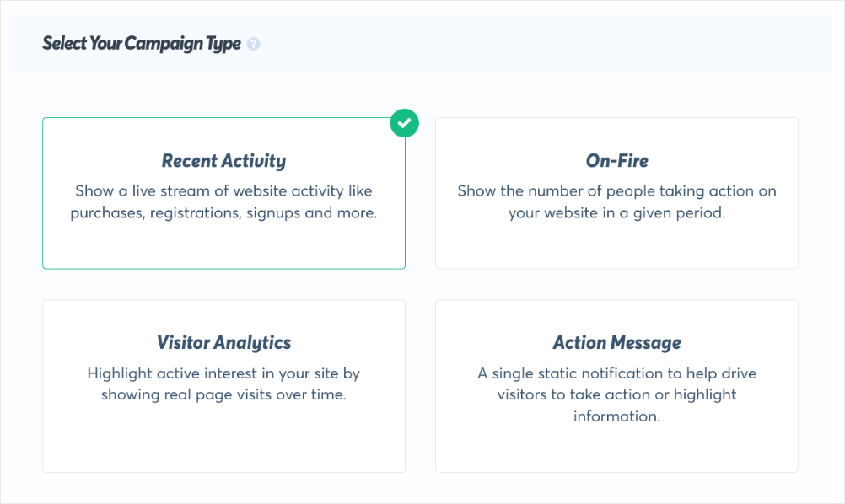
Task: Select the Visitor Analytics campaign card
Action: coord(223,385)
